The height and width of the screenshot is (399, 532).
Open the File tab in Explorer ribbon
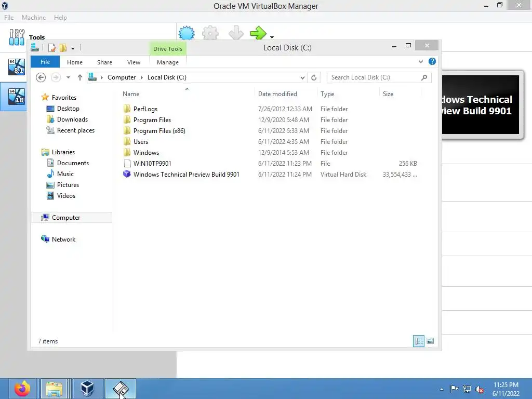45,62
